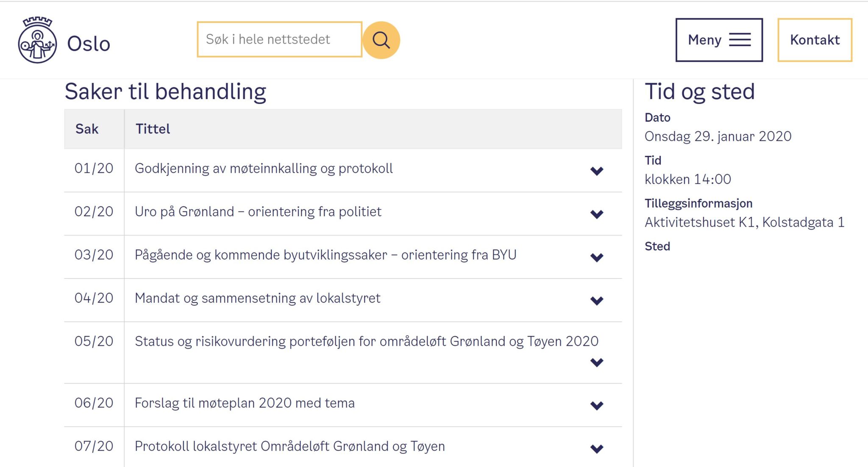Open the Kontakt button
The image size is (868, 467).
click(x=814, y=40)
